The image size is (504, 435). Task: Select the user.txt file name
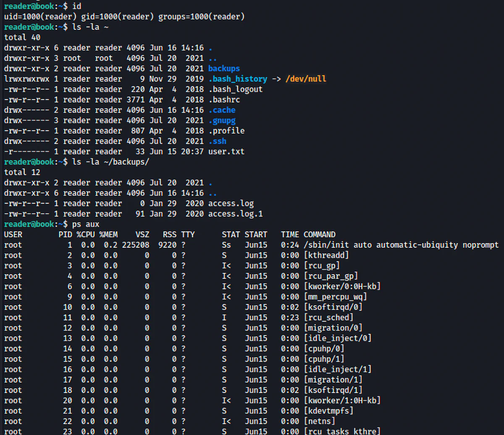226,152
